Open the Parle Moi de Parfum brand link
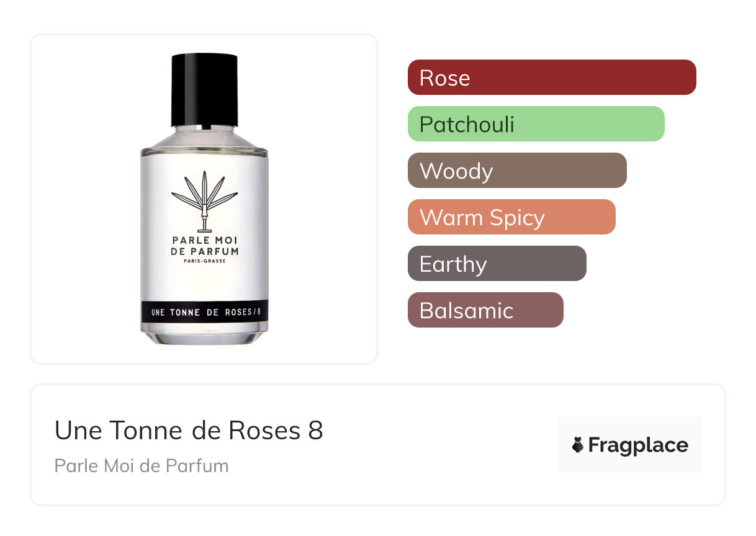Viewport: 756px width, 536px height. [x=142, y=465]
